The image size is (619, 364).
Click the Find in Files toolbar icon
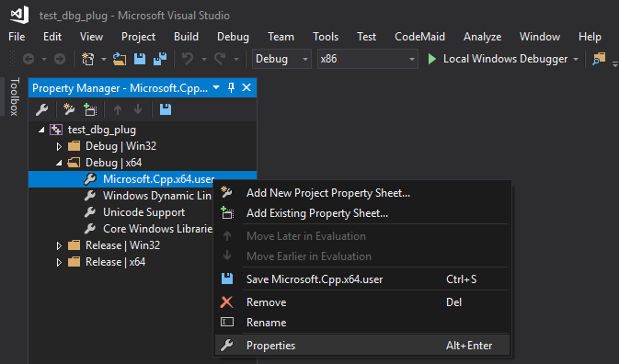(x=599, y=59)
